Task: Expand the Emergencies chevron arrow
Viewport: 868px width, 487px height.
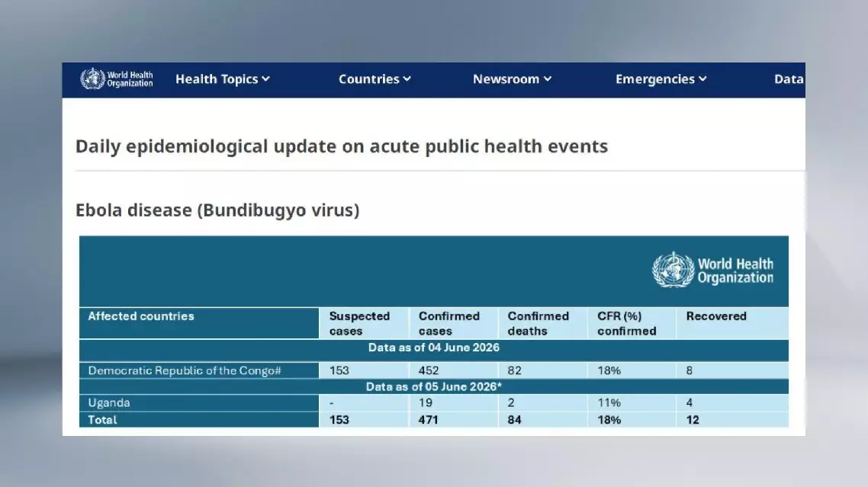Action: 702,79
